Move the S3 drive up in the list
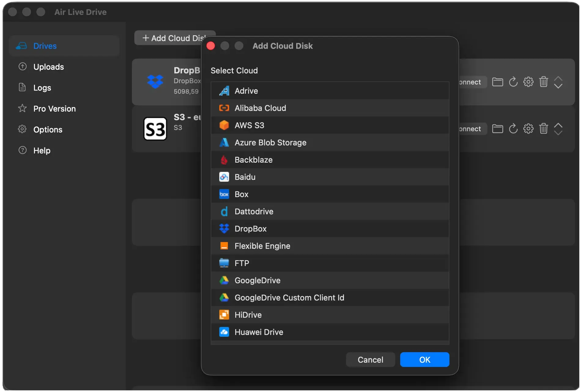Screen dimensions: 581x392 [x=558, y=125]
